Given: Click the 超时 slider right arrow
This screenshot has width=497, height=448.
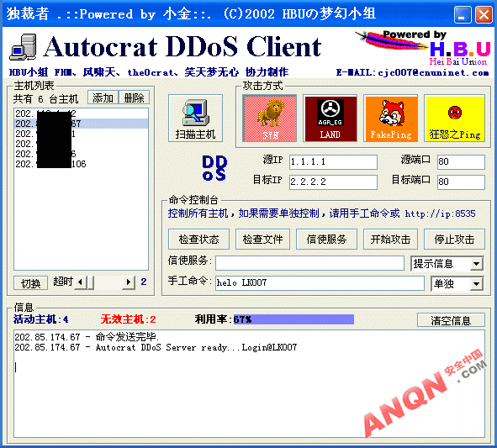Looking at the screenshot, I should tap(129, 282).
